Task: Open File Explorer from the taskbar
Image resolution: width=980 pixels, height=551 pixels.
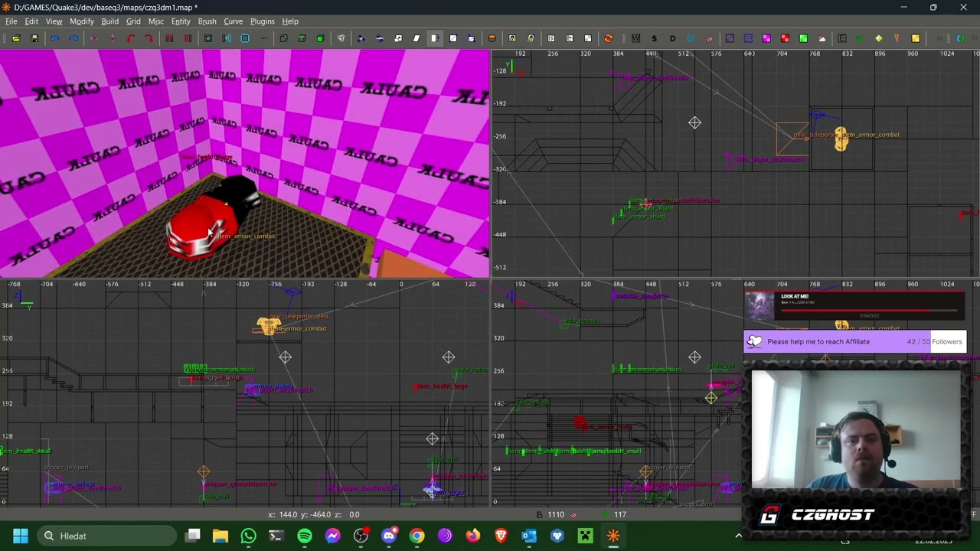Action: (220, 536)
